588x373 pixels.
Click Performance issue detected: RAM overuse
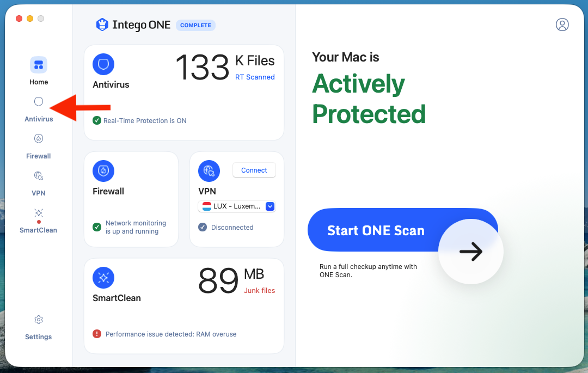(171, 334)
